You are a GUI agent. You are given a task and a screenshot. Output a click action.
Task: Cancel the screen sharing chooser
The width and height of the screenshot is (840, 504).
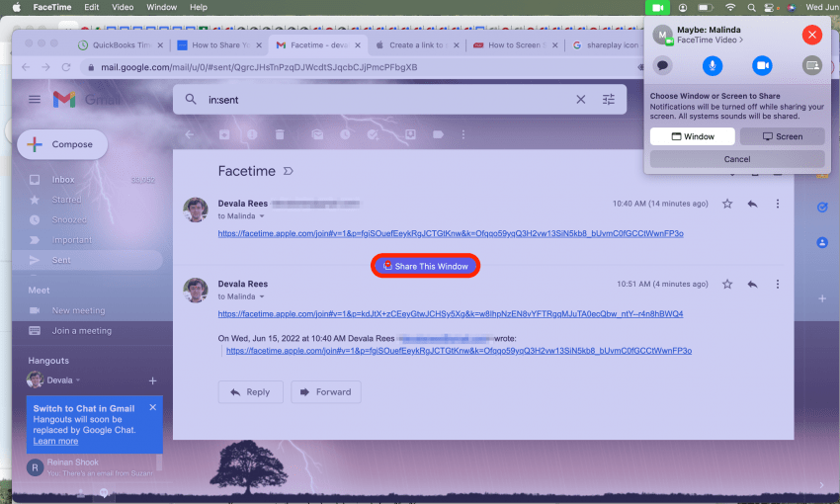tap(736, 159)
